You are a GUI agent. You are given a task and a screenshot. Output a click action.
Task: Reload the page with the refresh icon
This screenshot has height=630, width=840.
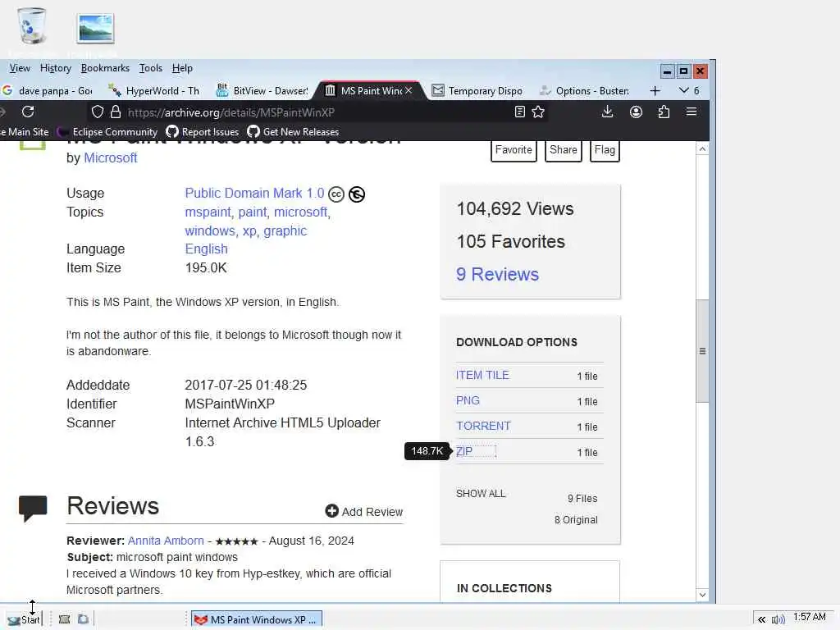pos(28,112)
